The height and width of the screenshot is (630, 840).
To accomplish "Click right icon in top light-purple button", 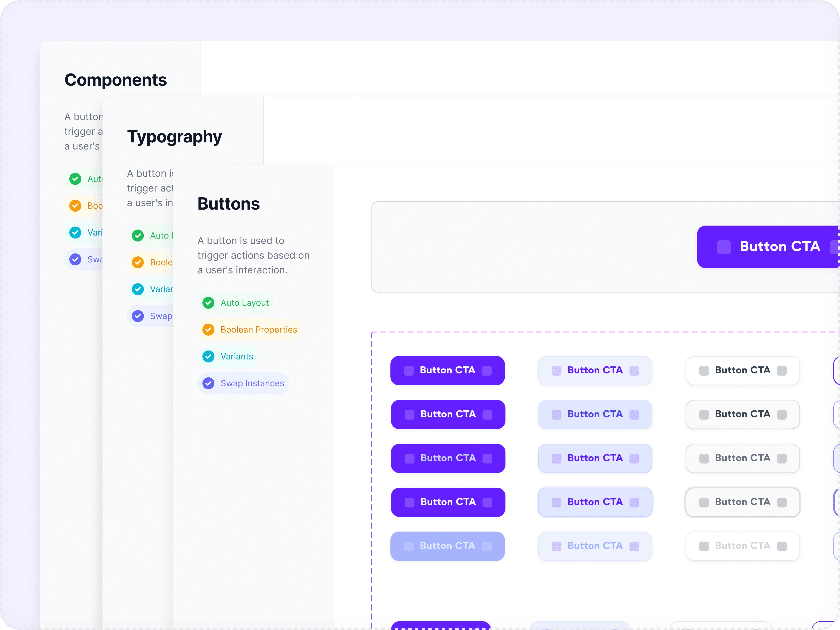I will (x=634, y=371).
